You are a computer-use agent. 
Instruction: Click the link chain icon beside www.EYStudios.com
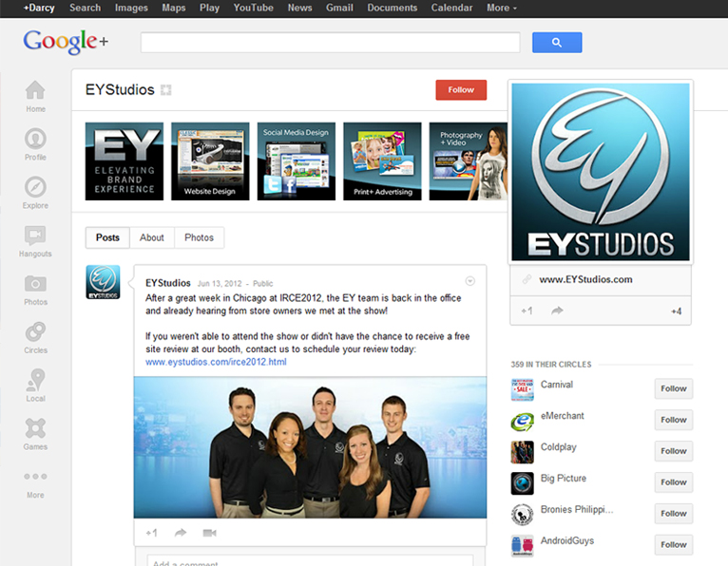(527, 279)
